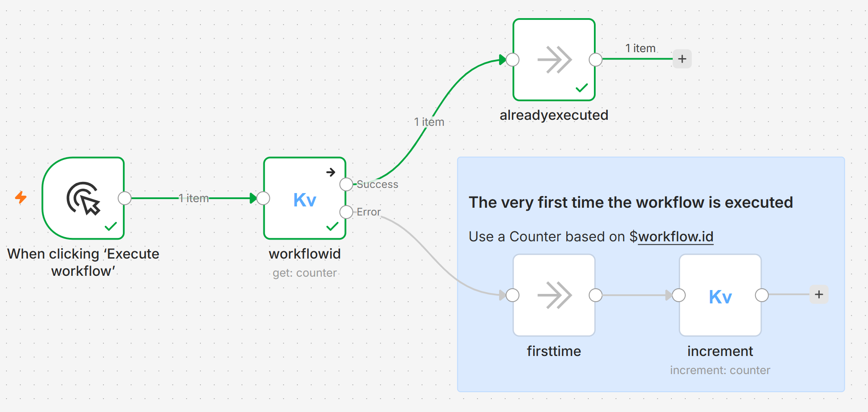The height and width of the screenshot is (412, 868).
Task: Click the plus button after alreadyexecuted
Action: point(682,59)
